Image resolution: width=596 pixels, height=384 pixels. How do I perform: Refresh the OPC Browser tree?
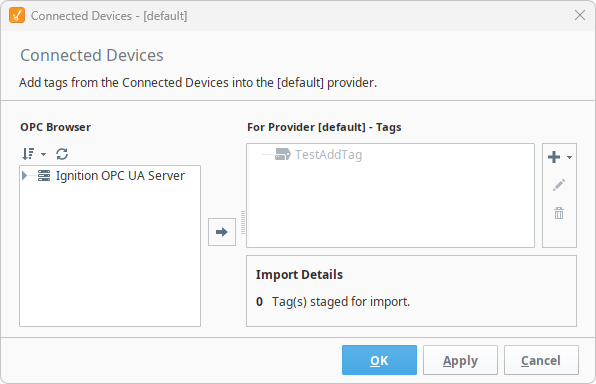point(62,154)
